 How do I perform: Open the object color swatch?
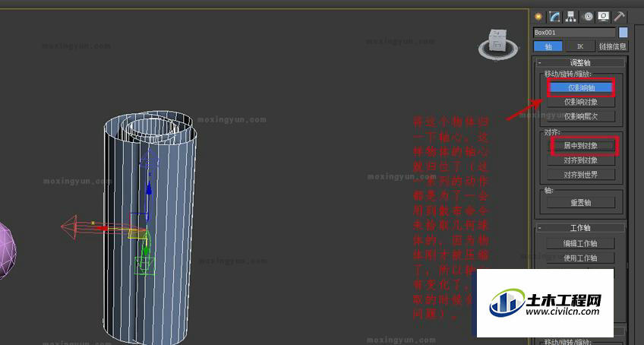pyautogui.click(x=623, y=33)
